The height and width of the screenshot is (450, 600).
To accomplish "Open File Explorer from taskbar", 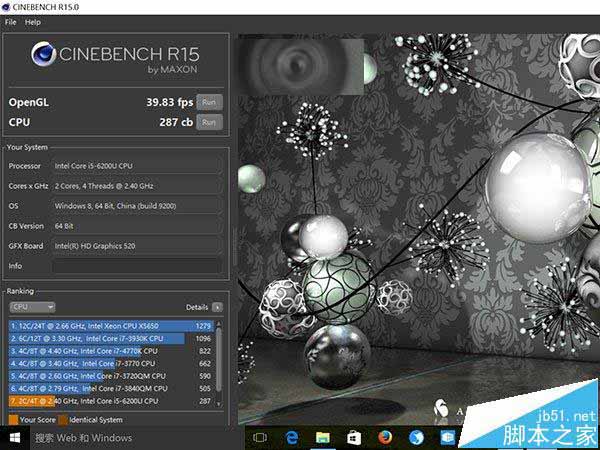I will pyautogui.click(x=323, y=438).
